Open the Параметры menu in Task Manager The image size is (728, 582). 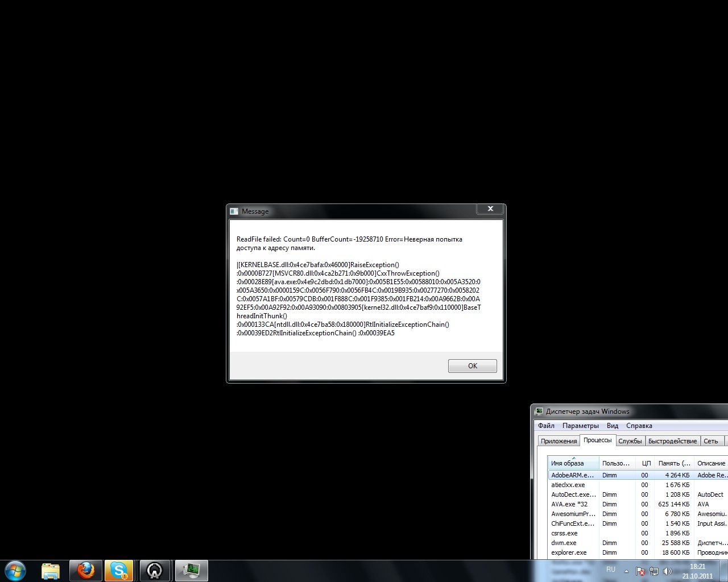click(581, 426)
